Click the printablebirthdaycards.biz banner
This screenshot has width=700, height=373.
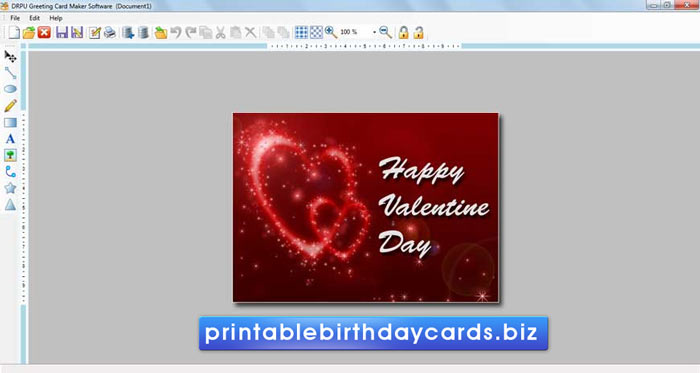373,333
